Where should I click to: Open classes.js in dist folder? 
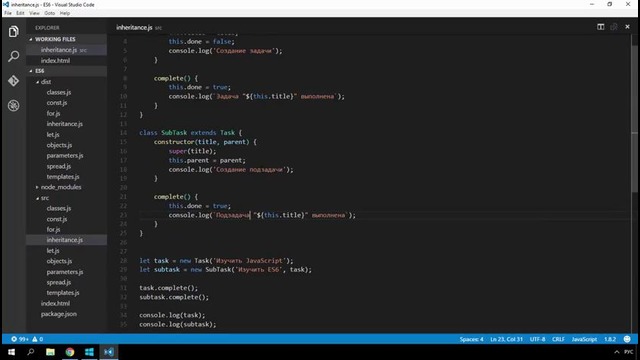pyautogui.click(x=67, y=92)
